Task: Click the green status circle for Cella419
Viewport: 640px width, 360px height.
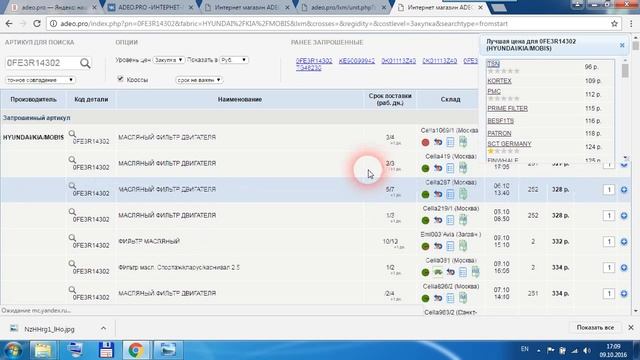Action: click(425, 168)
